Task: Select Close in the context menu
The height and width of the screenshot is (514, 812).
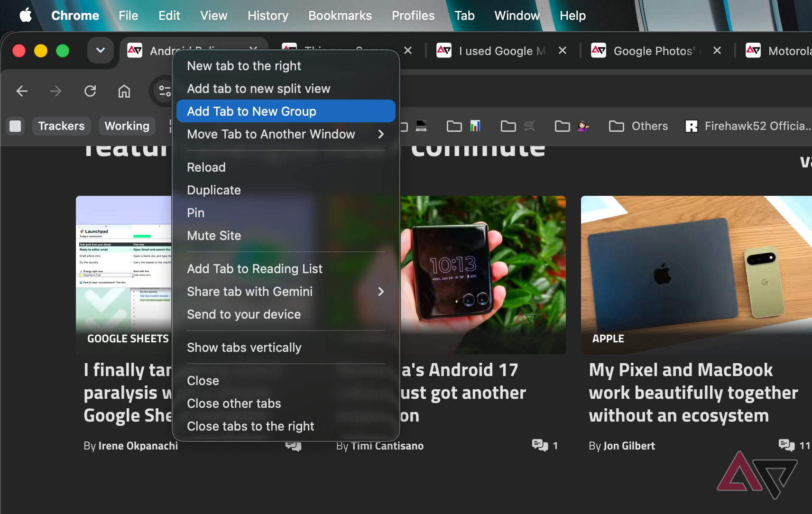Action: [286, 381]
